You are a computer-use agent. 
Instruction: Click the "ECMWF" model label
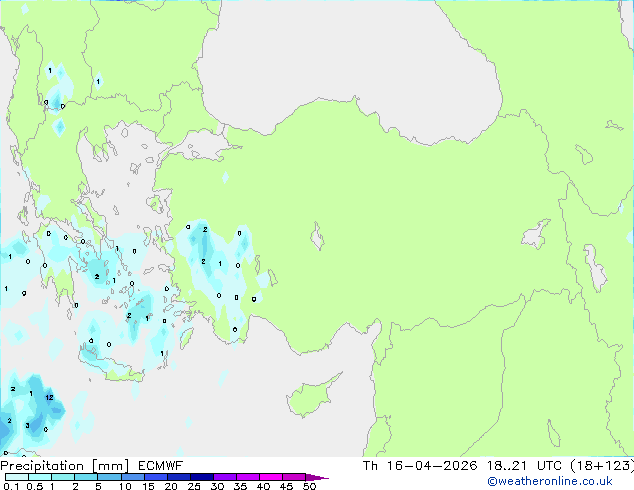click(161, 466)
